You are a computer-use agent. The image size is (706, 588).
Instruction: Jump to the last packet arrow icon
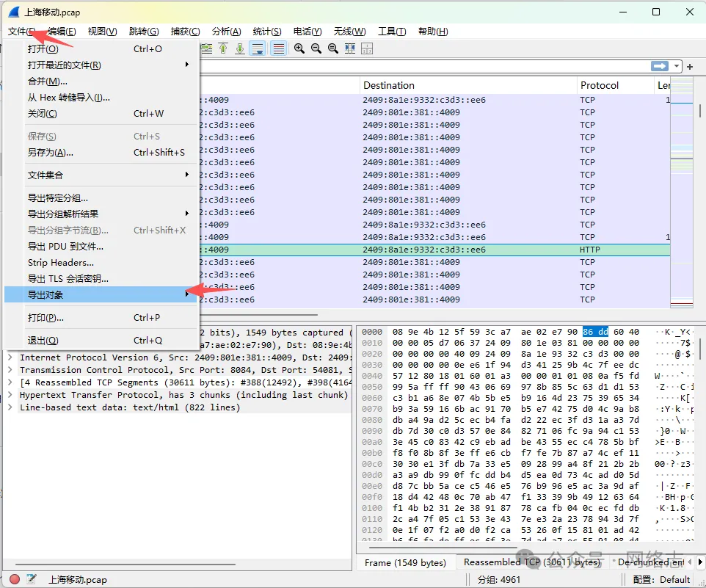pyautogui.click(x=240, y=48)
